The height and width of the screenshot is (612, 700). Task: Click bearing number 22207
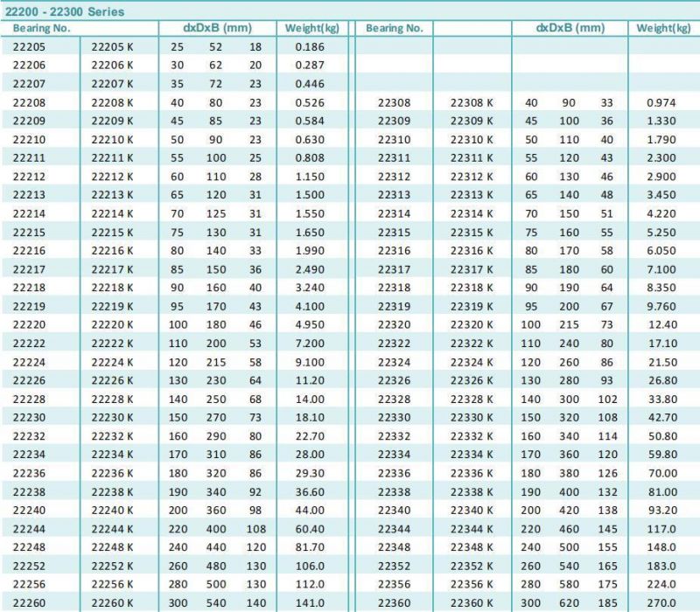[29, 84]
